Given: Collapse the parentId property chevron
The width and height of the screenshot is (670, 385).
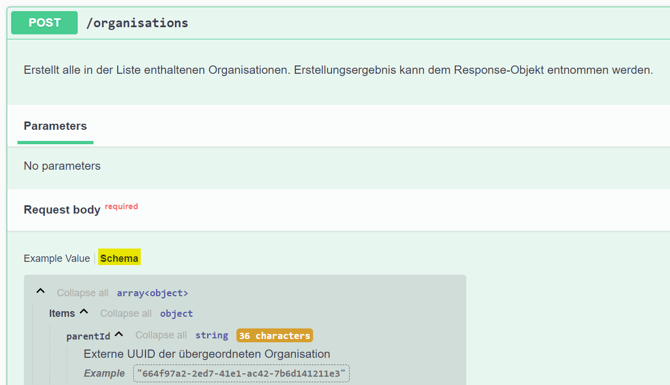Looking at the screenshot, I should [x=119, y=335].
